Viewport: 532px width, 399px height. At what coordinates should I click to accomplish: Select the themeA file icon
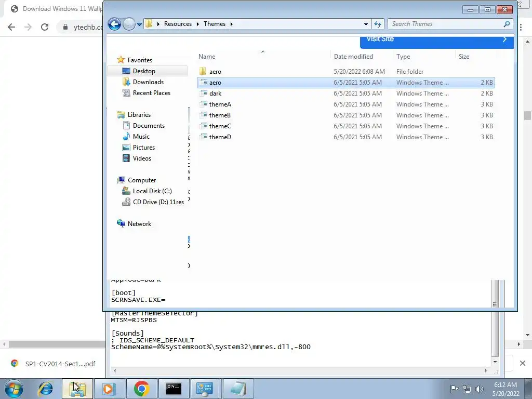point(203,104)
